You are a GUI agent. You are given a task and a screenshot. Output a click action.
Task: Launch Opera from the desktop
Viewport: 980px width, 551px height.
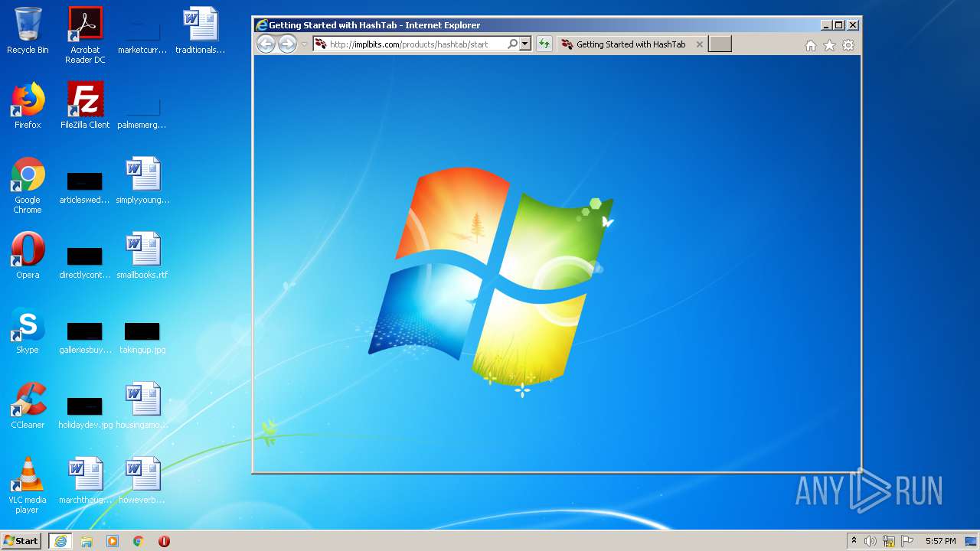click(28, 256)
